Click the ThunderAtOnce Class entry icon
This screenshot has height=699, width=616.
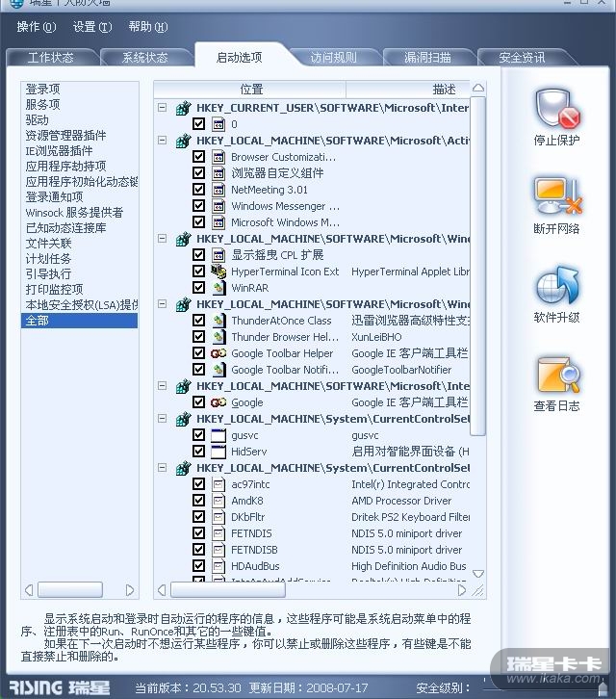218,321
